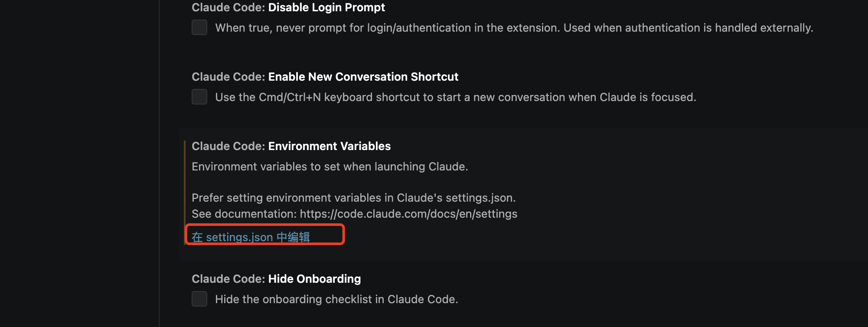This screenshot has width=868, height=327.
Task: Click the vertical divider left of settings
Action: [159, 163]
